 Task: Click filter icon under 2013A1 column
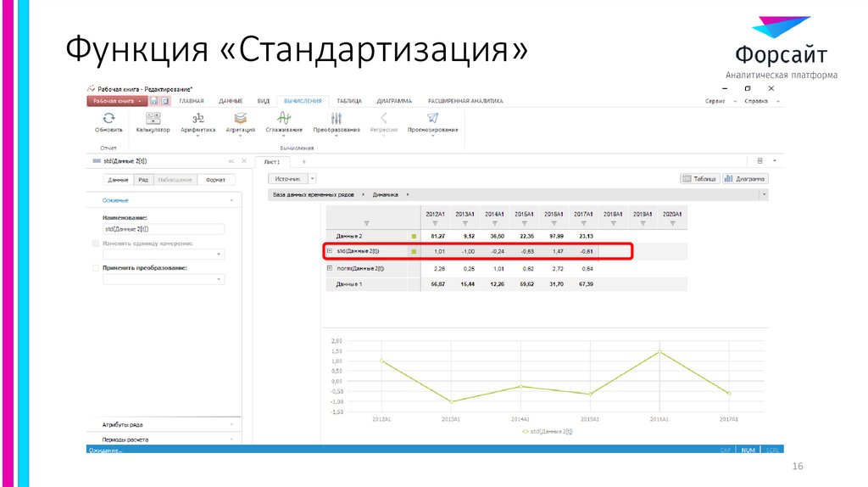tap(465, 223)
